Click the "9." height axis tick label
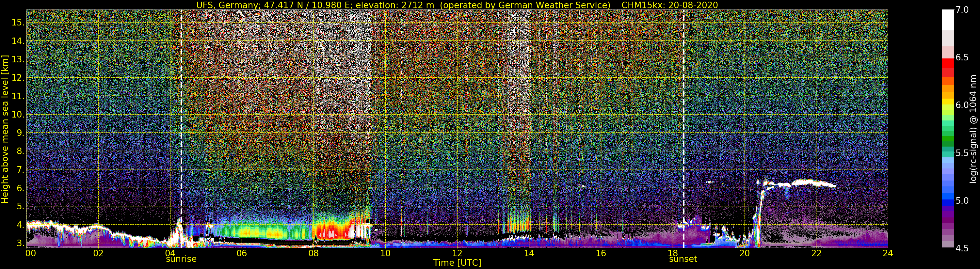The width and height of the screenshot is (980, 269). (x=20, y=133)
